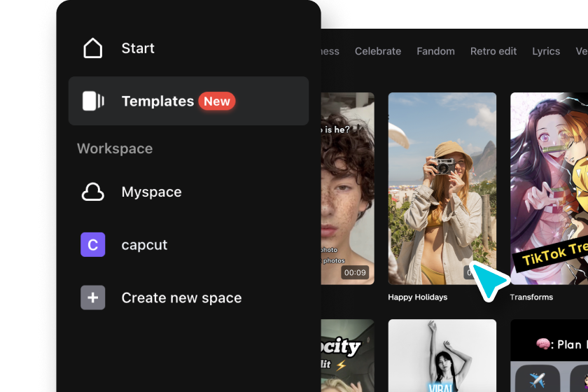Viewport: 588px width, 392px height.
Task: Switch to the Lyrics category tab
Action: (x=546, y=51)
